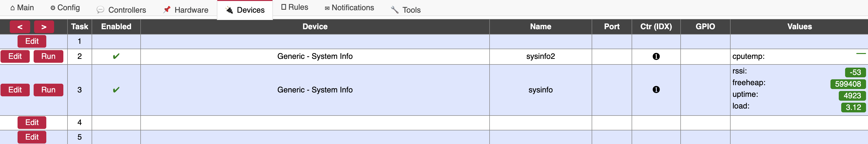Switch to the Devices tab
Image resolution: width=868 pixels, height=144 pixels.
tap(245, 10)
